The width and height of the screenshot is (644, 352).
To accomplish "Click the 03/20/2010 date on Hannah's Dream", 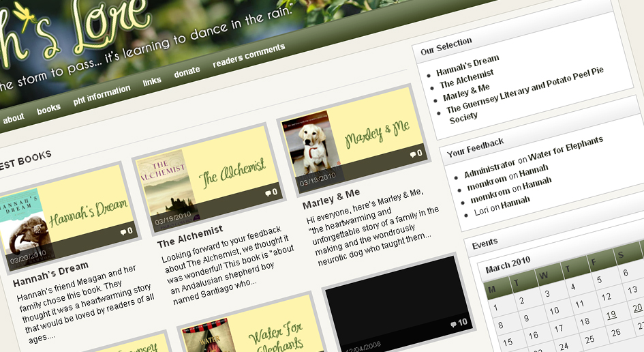I will (28, 257).
